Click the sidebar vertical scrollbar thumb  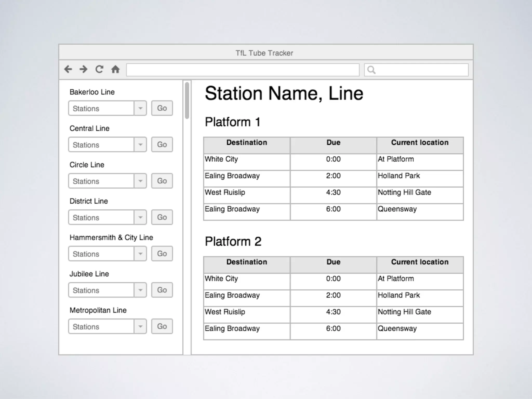(x=187, y=101)
